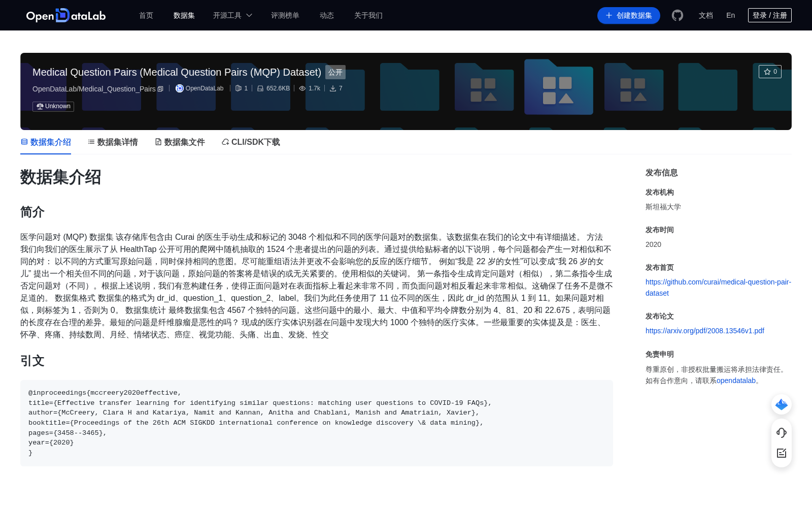Click the 登录 / 注册 button
The height and width of the screenshot is (508, 812).
(770, 15)
